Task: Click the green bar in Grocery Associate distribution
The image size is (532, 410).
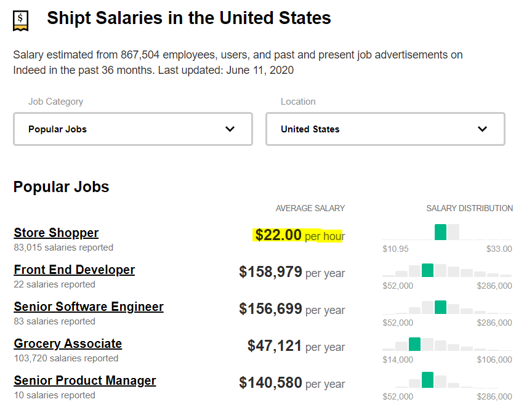Action: click(x=414, y=344)
